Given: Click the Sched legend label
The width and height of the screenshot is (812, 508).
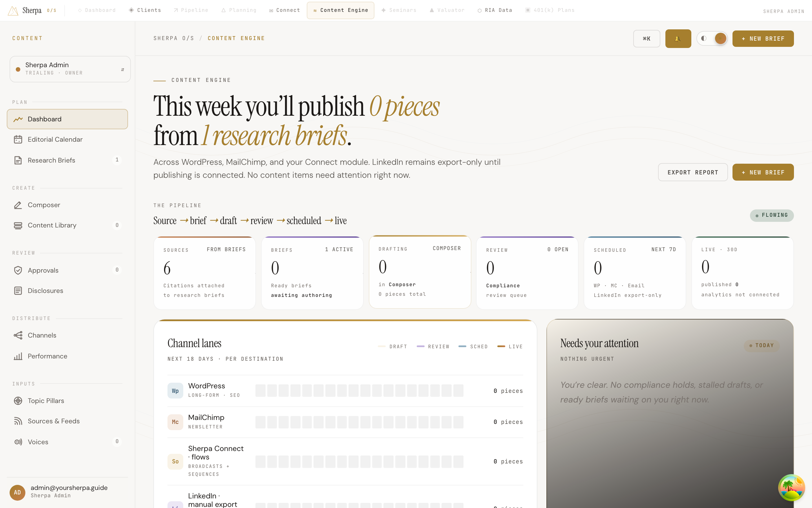Looking at the screenshot, I should pos(479,347).
